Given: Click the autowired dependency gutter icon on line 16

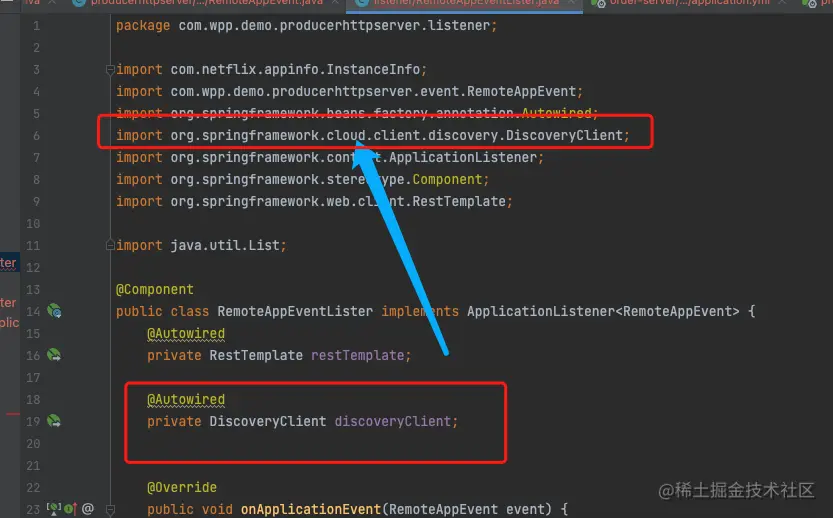Looking at the screenshot, I should point(54,355).
